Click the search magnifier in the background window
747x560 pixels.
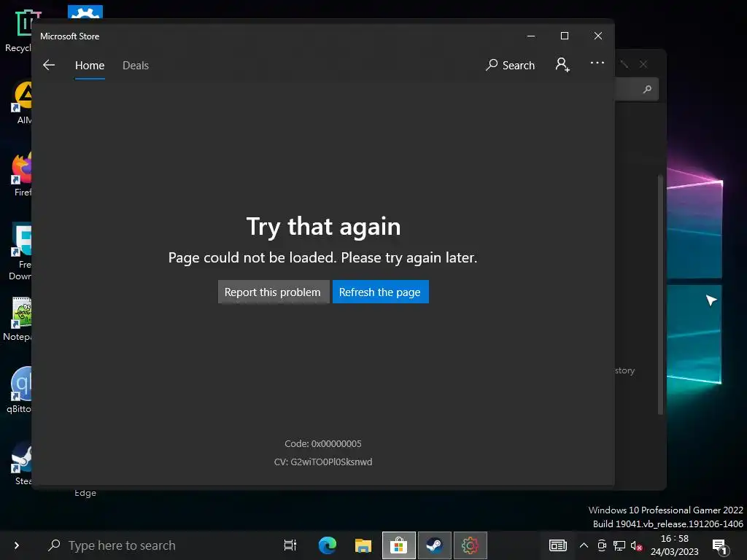(647, 89)
